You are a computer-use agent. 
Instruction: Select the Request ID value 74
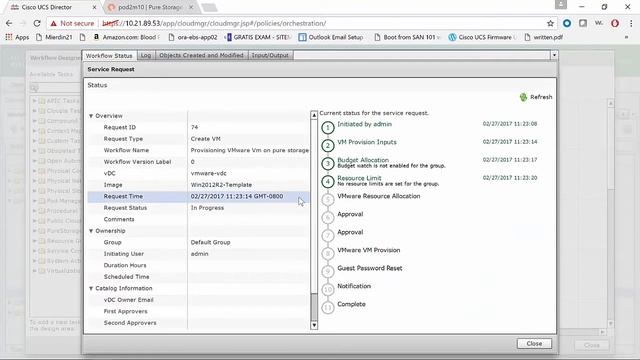tap(194, 127)
